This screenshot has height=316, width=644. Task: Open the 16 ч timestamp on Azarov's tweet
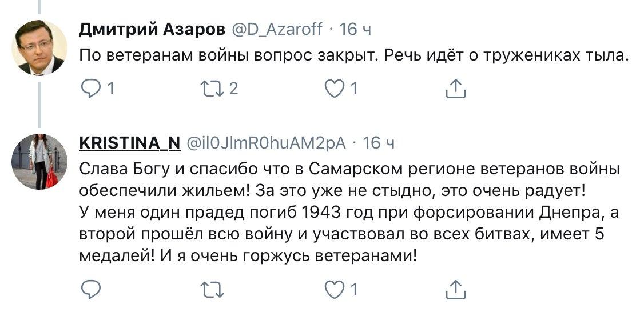click(x=356, y=29)
